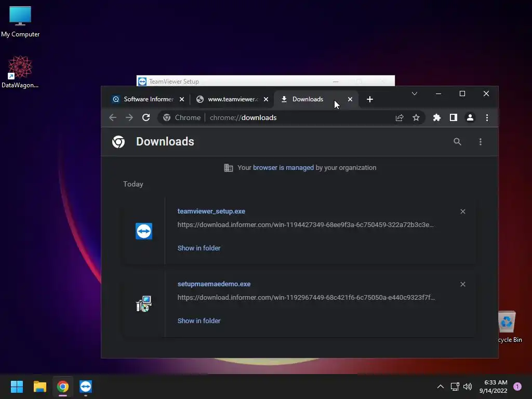Show teamviewer_setup.exe in folder
This screenshot has height=399, width=532.
point(199,248)
